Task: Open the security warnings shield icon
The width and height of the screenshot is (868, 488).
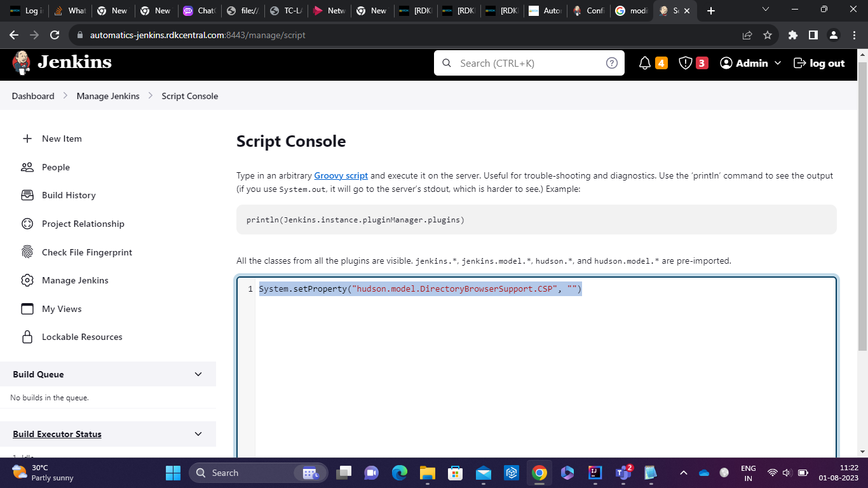Action: tap(686, 63)
